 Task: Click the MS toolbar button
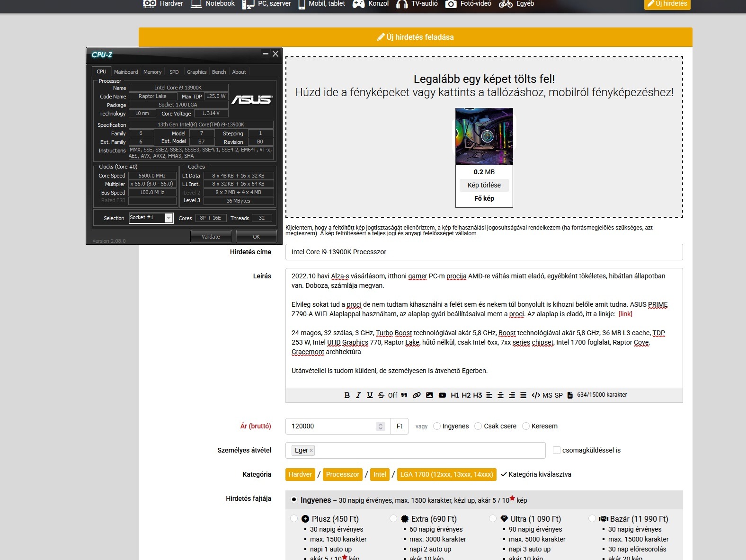pyautogui.click(x=547, y=395)
